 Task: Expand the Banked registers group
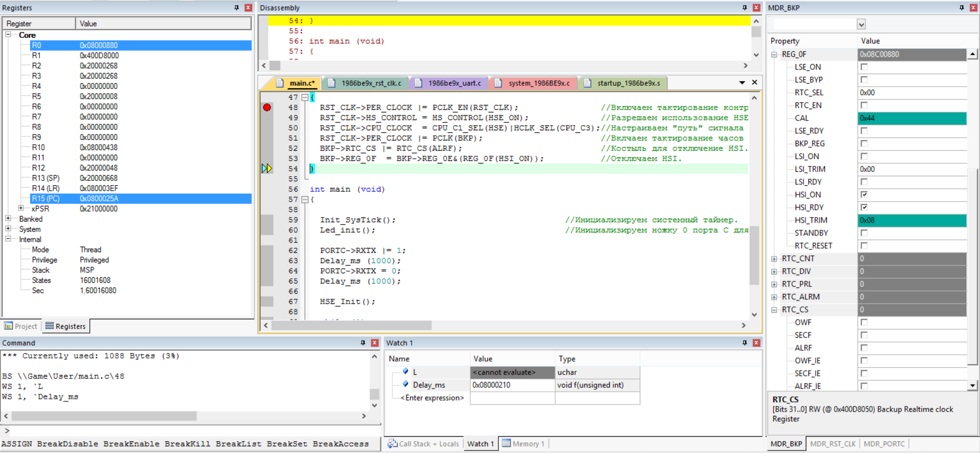tap(8, 219)
